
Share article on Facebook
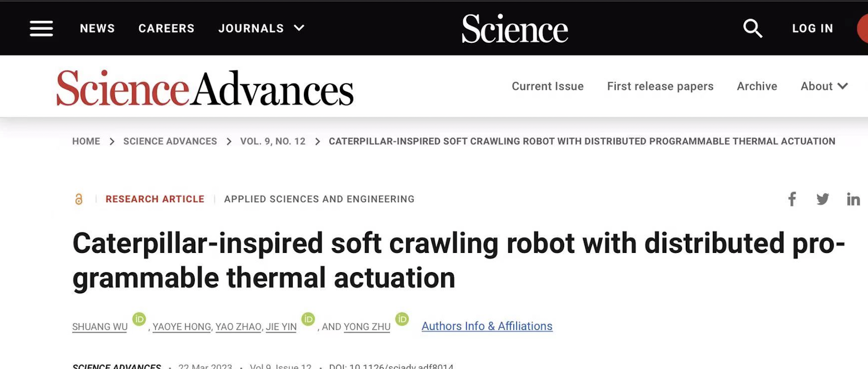(792, 199)
